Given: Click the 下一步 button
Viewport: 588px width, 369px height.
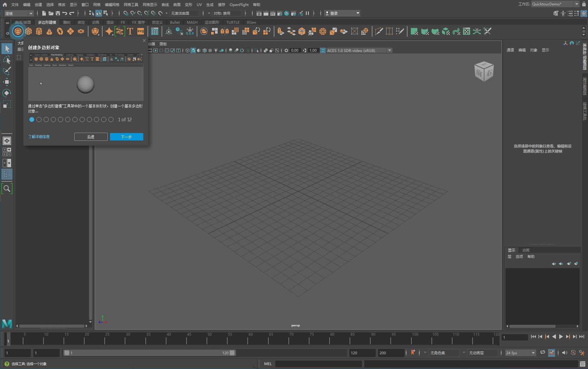Looking at the screenshot, I should [127, 137].
